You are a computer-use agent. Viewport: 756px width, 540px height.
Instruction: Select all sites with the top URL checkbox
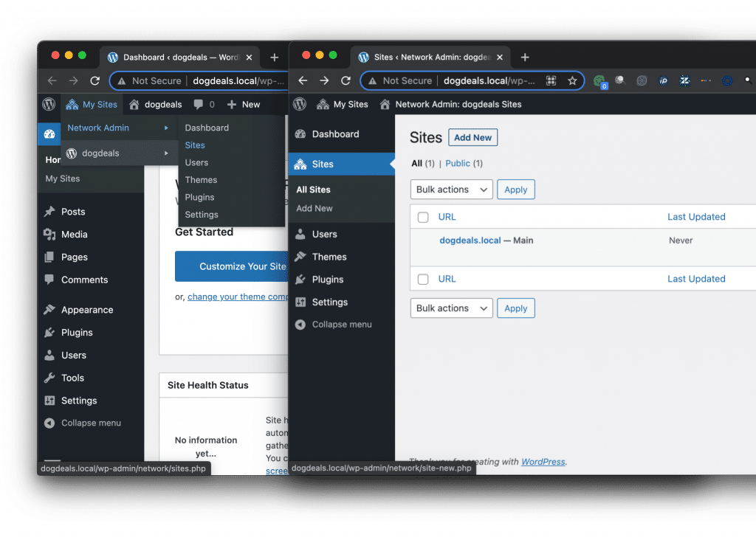coord(423,217)
